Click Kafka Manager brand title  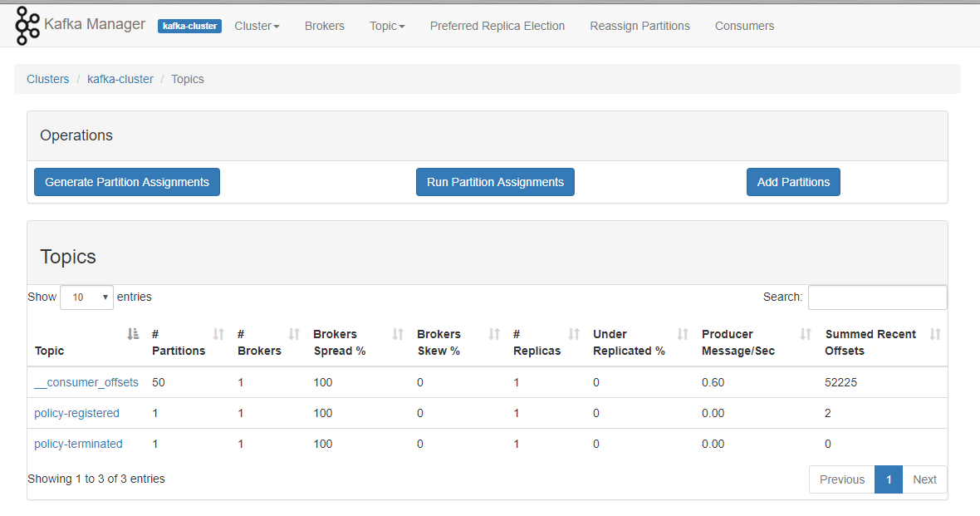(x=95, y=24)
